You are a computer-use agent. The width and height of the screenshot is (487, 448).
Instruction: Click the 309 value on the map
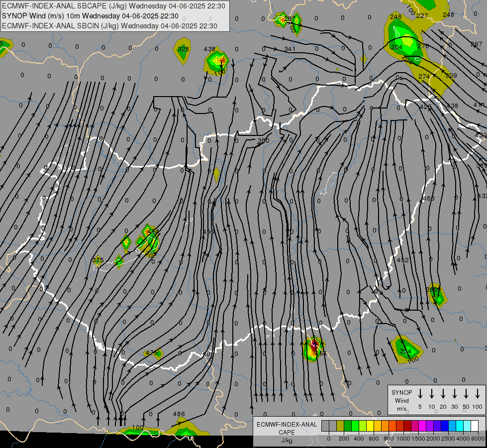(451, 76)
